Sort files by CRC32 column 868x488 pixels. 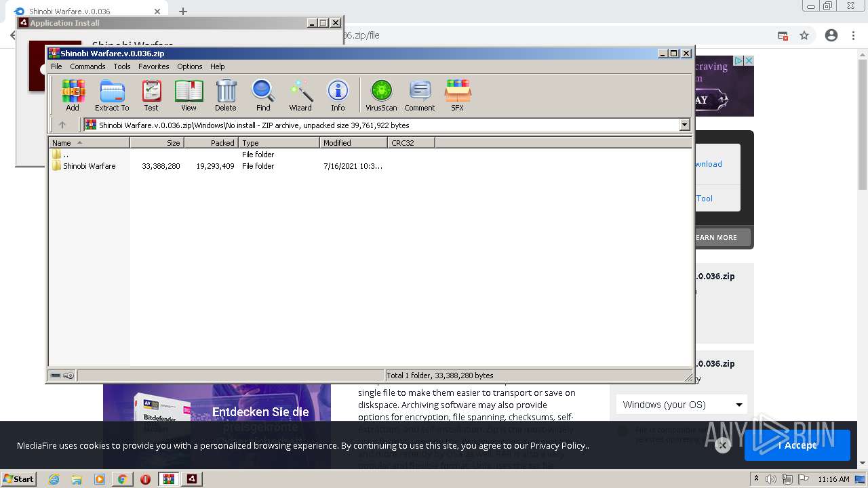click(411, 142)
